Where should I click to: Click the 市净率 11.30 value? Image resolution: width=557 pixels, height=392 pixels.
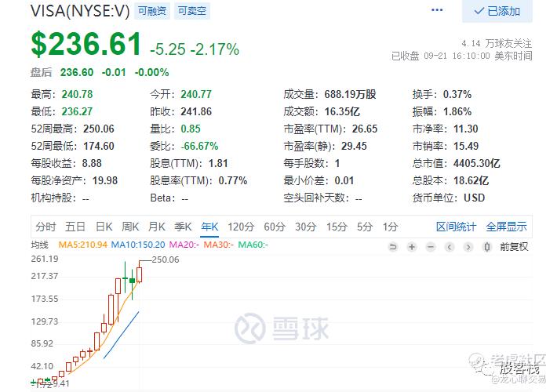pyautogui.click(x=466, y=129)
